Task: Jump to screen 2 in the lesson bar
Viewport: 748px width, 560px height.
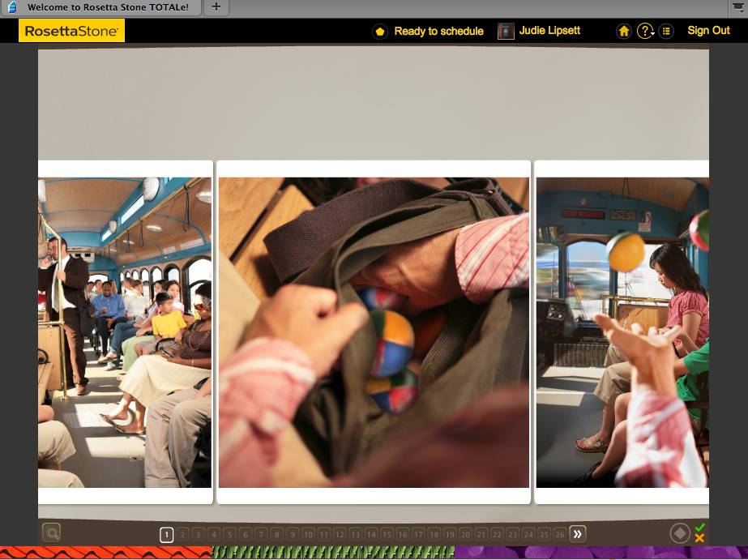Action: coord(182,535)
